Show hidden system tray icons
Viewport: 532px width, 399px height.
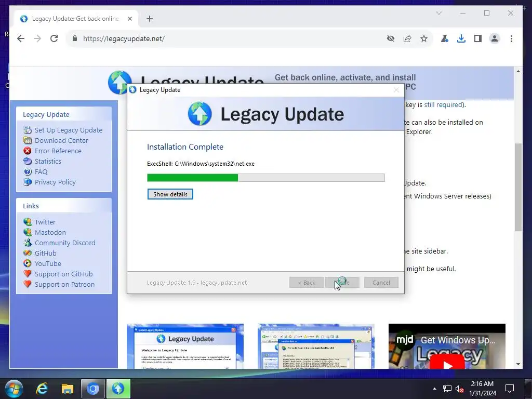tap(434, 389)
